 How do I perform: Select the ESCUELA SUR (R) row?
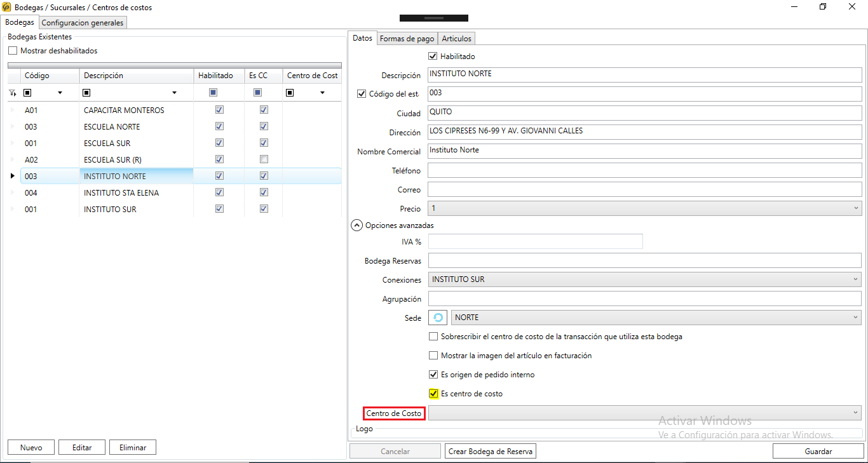[175, 159]
